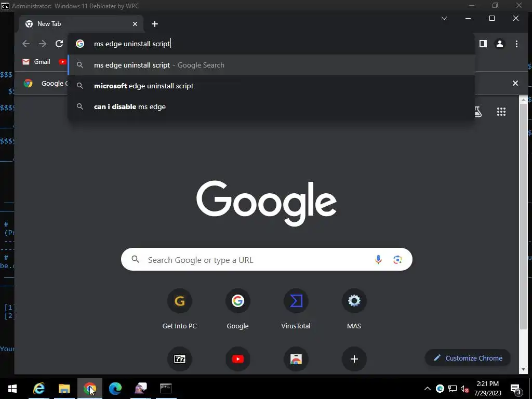Image resolution: width=532 pixels, height=399 pixels.
Task: Open the Search Labs flask icon
Action: pos(478,112)
